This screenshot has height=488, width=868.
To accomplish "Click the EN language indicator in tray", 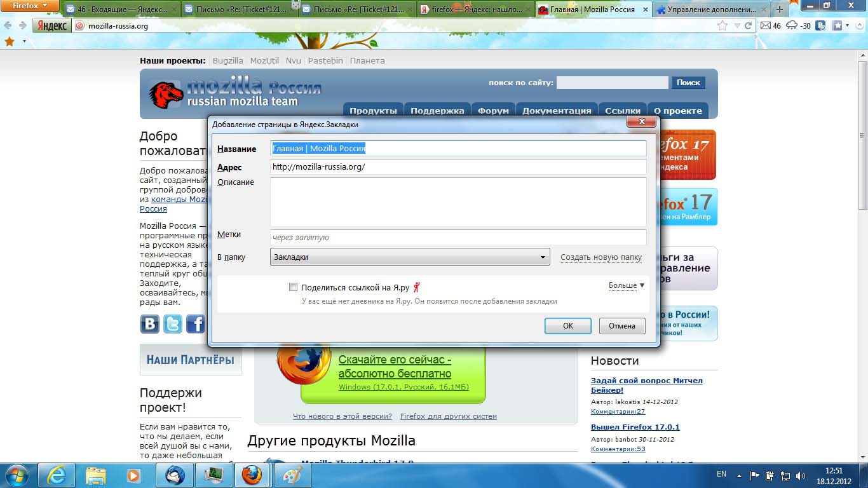I will tap(721, 474).
